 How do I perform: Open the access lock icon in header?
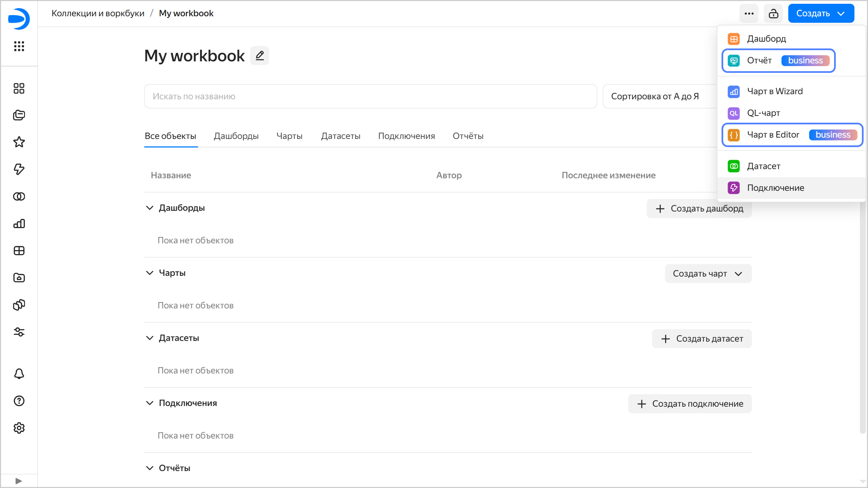(773, 14)
